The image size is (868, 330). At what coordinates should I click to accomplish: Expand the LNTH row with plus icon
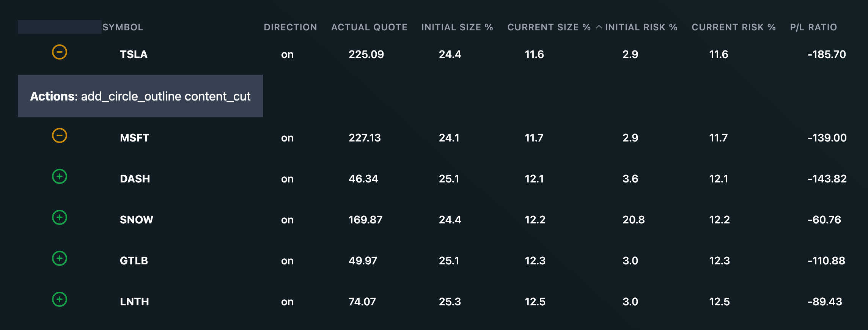(60, 299)
